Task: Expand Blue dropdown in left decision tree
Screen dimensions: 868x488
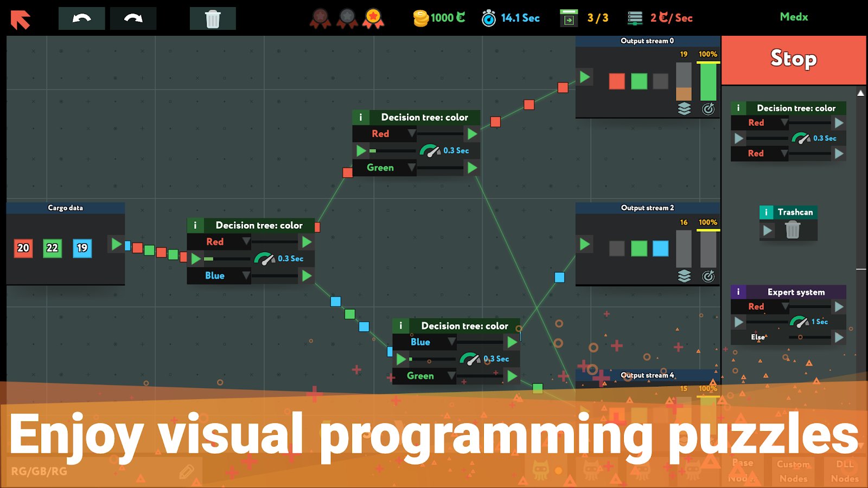Action: [x=246, y=275]
